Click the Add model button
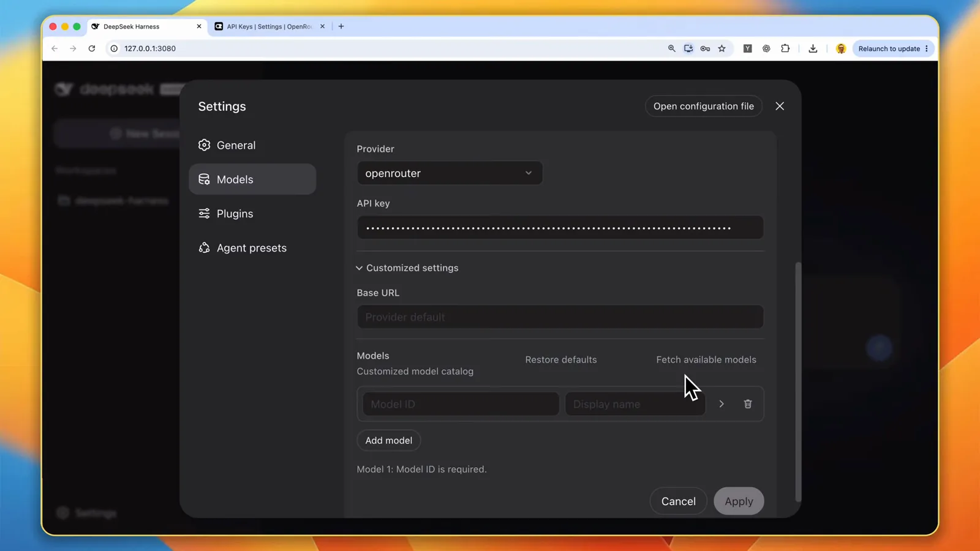980x551 pixels. (x=388, y=441)
